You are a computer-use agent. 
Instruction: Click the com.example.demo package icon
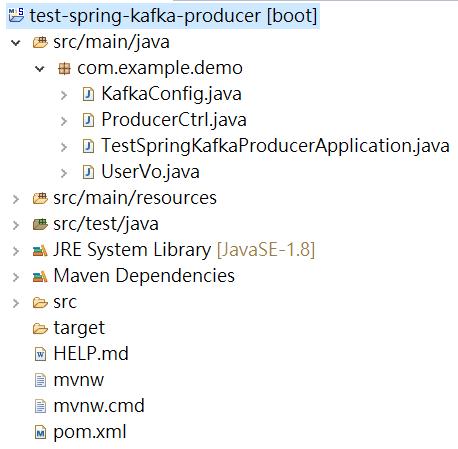(64, 69)
